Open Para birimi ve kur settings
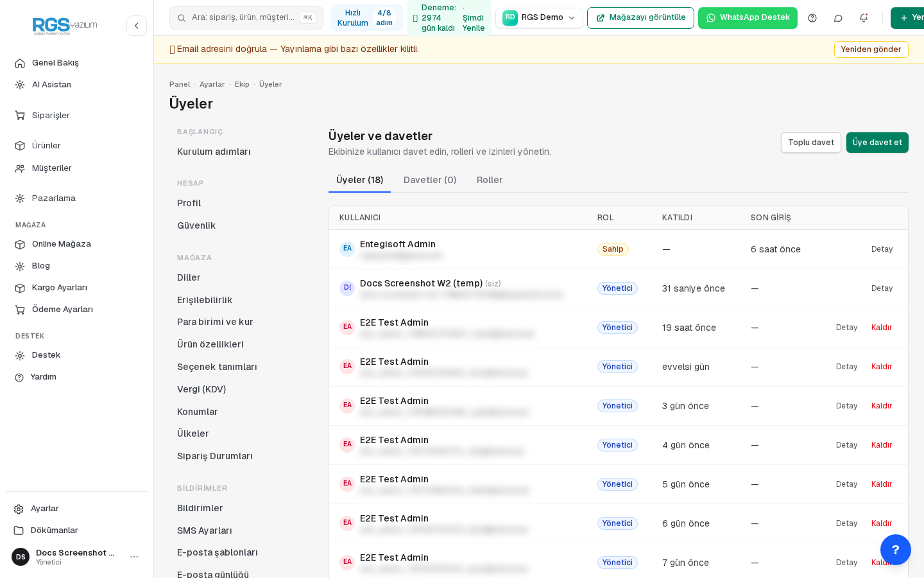924x578 pixels. pyautogui.click(x=215, y=322)
